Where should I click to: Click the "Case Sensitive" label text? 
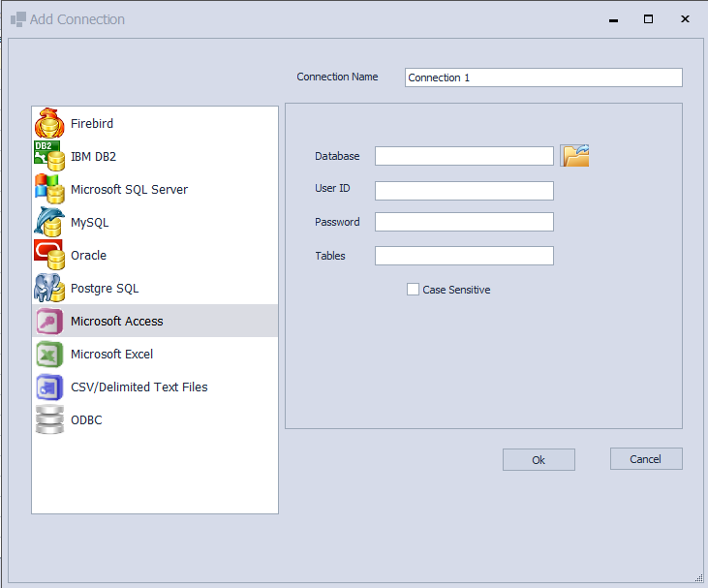[456, 290]
